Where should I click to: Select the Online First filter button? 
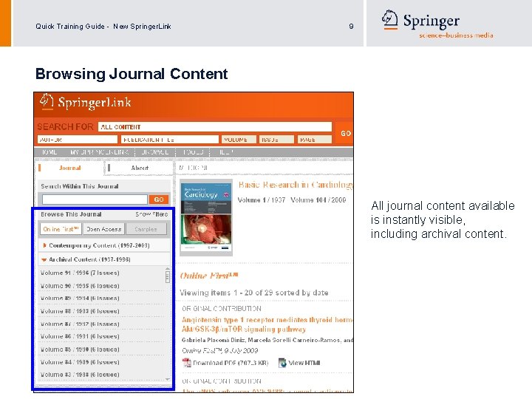[61, 229]
